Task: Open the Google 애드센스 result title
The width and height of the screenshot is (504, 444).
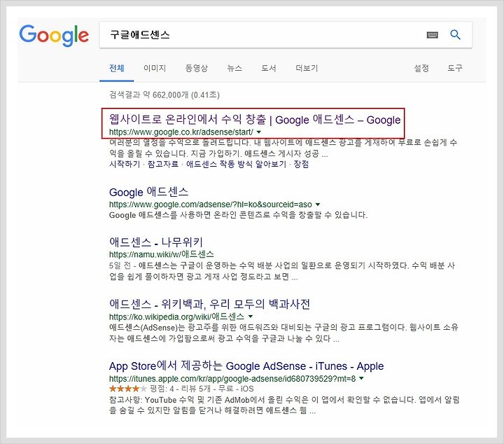Action: (x=148, y=192)
